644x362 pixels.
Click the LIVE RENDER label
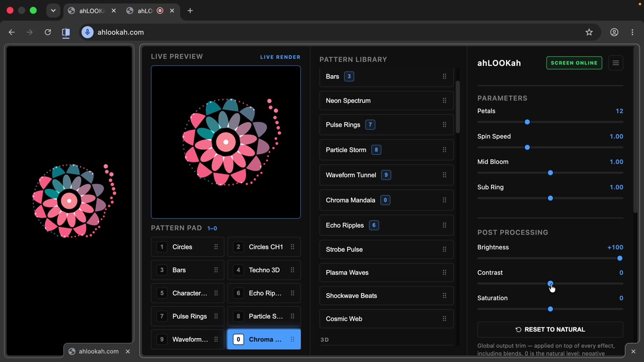(280, 57)
